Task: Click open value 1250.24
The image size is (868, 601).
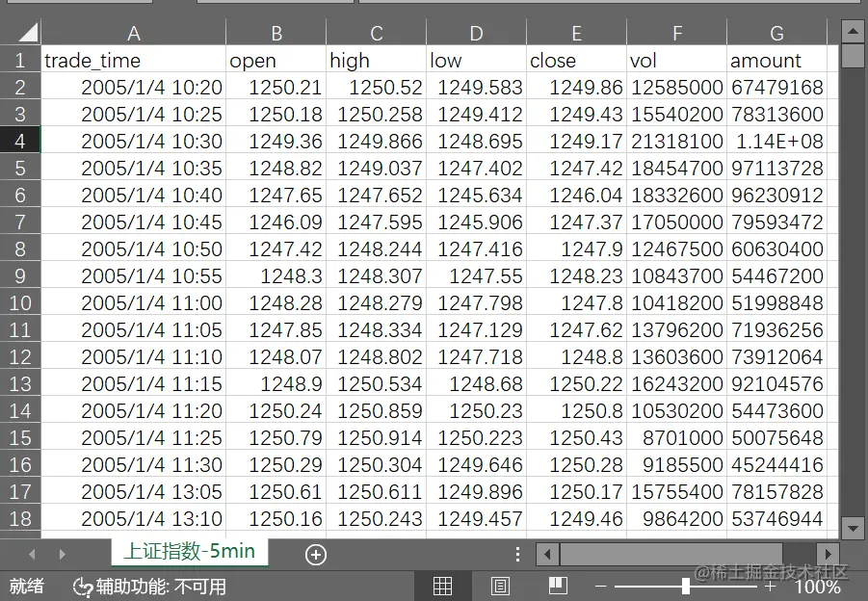Action: [276, 410]
